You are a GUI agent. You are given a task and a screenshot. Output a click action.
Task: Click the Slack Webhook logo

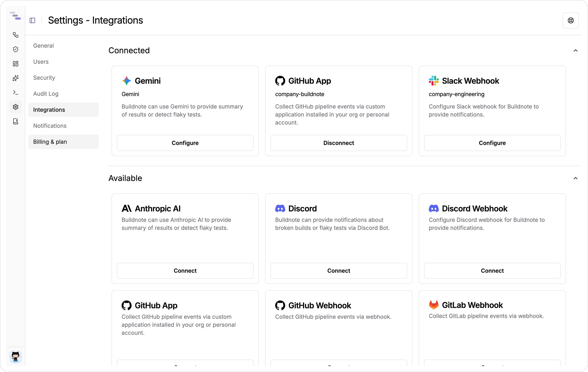[x=434, y=81]
